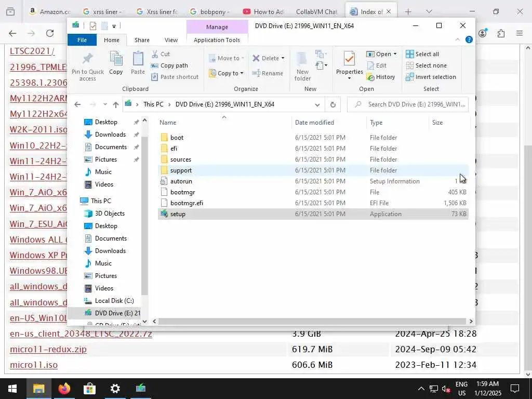Open the File tab
532x399 pixels.
pos(82,40)
